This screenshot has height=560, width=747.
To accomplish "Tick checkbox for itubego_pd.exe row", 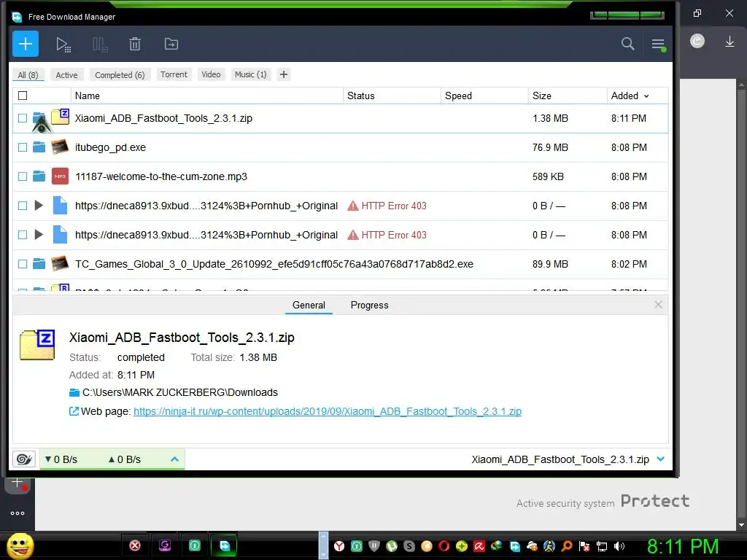I will 23,147.
